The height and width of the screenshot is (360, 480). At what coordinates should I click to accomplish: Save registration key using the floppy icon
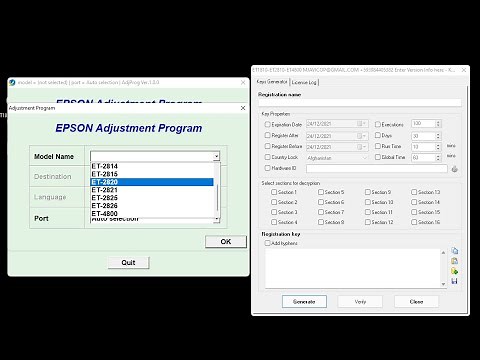click(454, 281)
